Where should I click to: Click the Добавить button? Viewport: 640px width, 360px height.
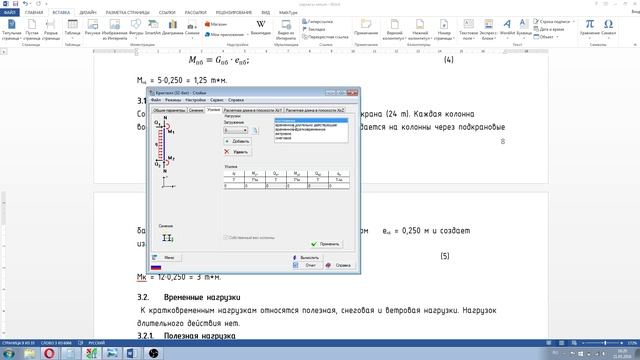(x=238, y=141)
